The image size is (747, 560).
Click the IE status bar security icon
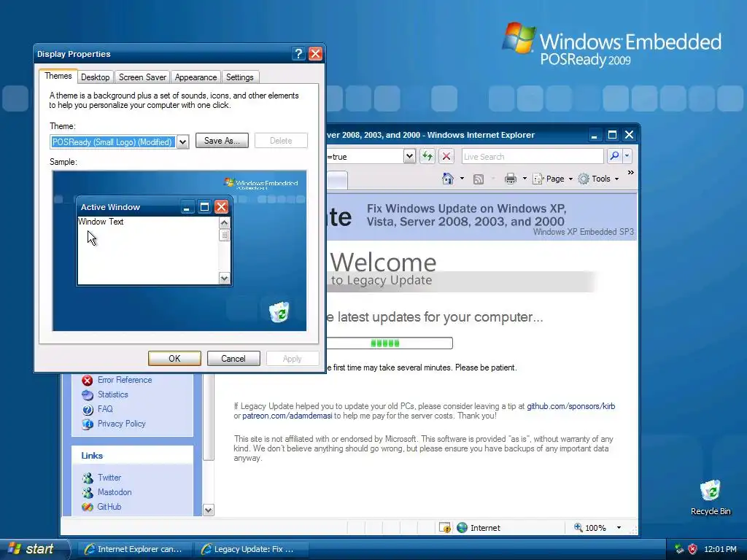coord(444,528)
